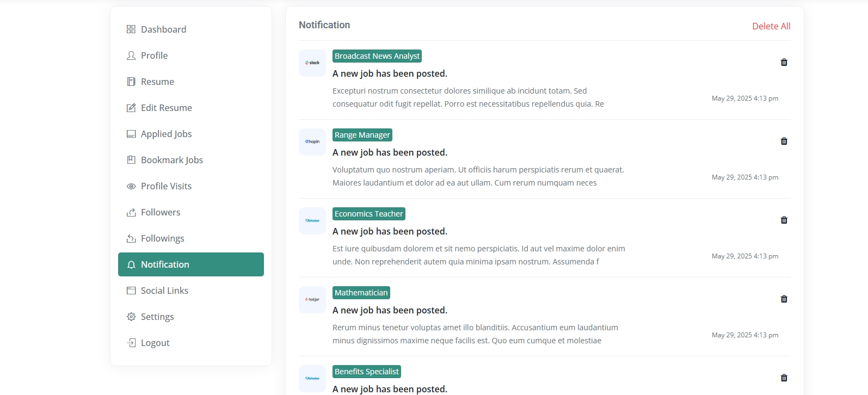Open the Range Manager job tag
Viewport: 868px width, 395px height.
362,135
